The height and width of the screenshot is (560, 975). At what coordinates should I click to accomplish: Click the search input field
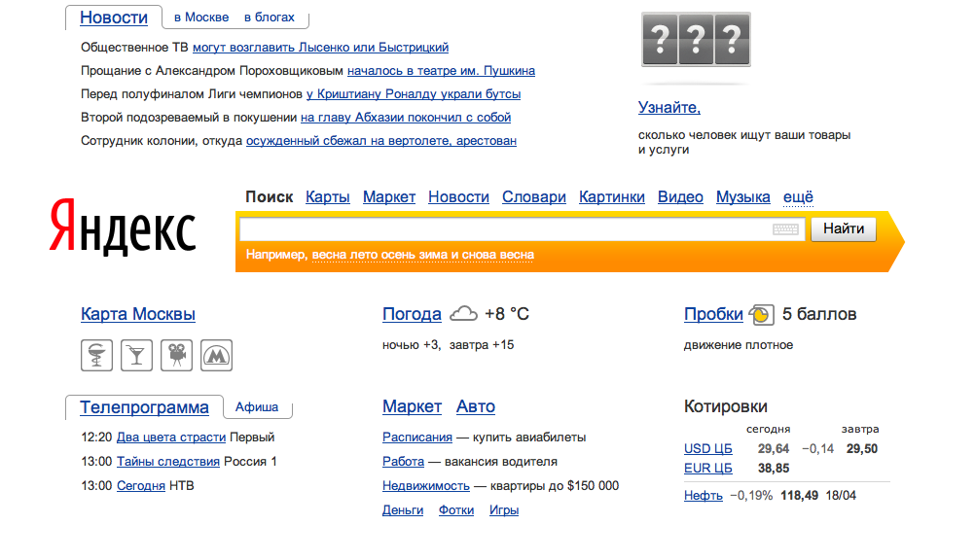(523, 229)
